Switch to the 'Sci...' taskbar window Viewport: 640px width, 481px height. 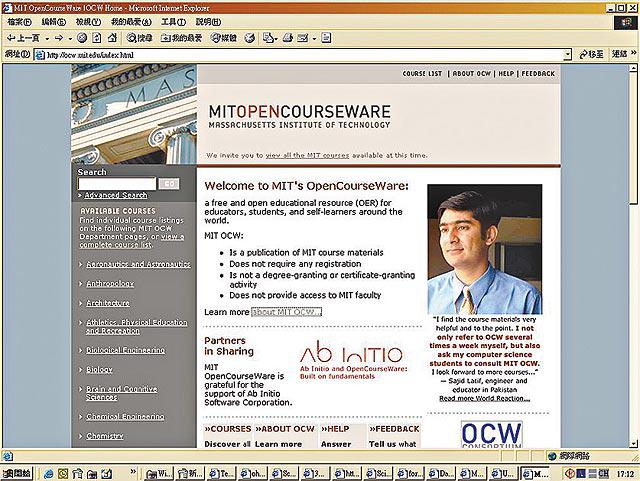tap(378, 474)
